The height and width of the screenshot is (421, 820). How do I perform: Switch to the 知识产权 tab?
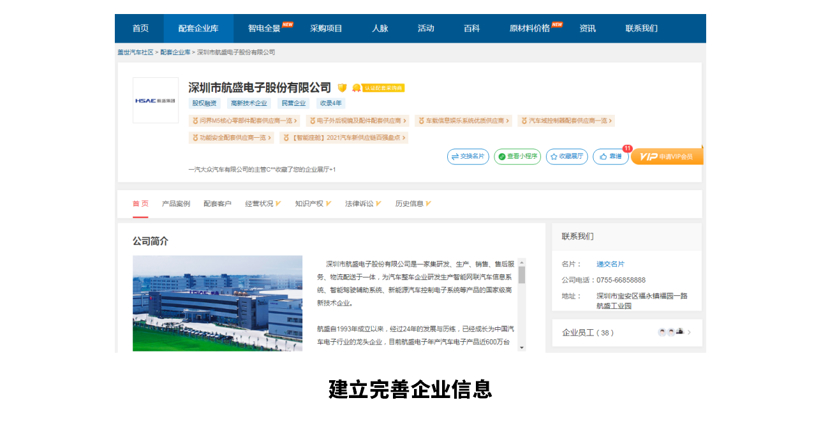point(311,204)
